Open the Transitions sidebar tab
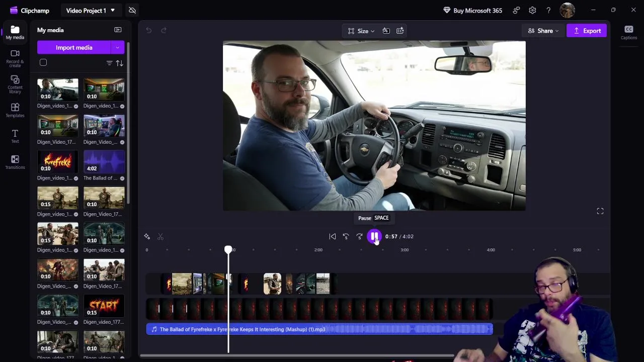The image size is (644, 362). (15, 162)
